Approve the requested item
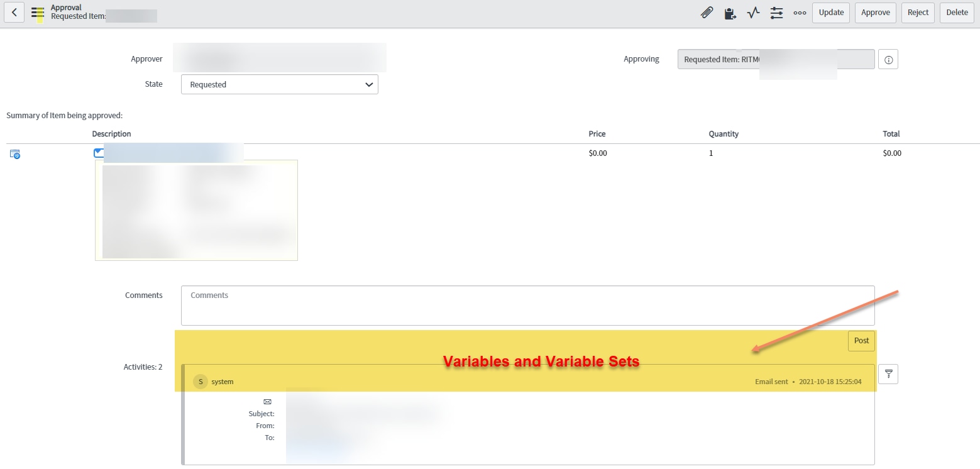This screenshot has height=469, width=980. point(874,12)
